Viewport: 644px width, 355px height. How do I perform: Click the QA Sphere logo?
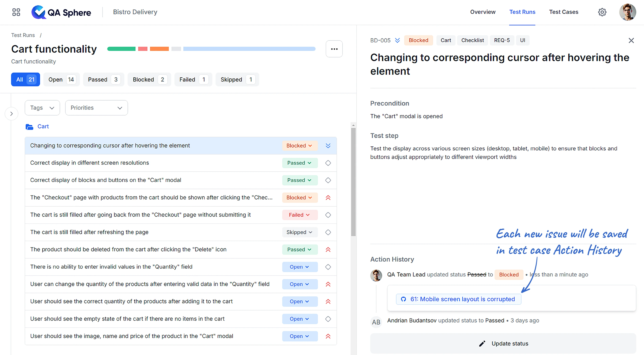click(x=61, y=12)
